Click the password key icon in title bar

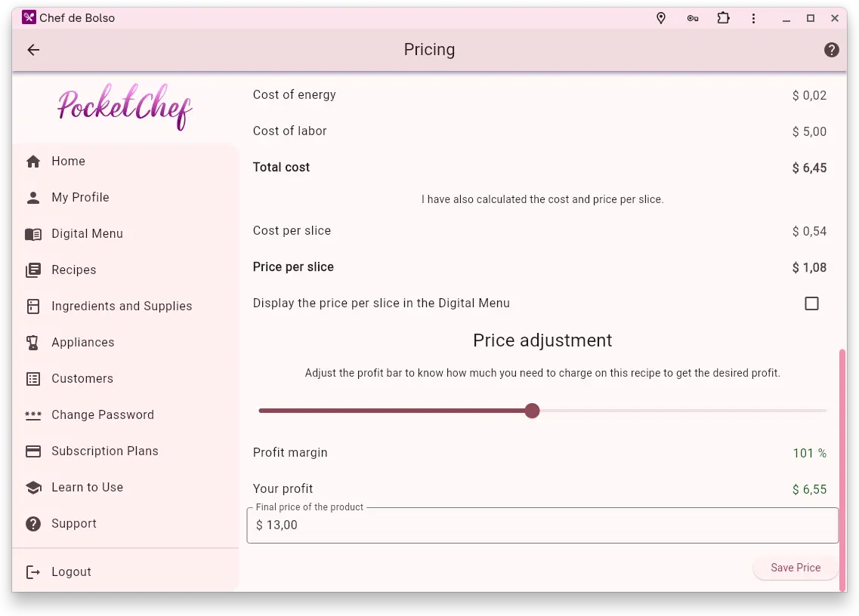692,18
